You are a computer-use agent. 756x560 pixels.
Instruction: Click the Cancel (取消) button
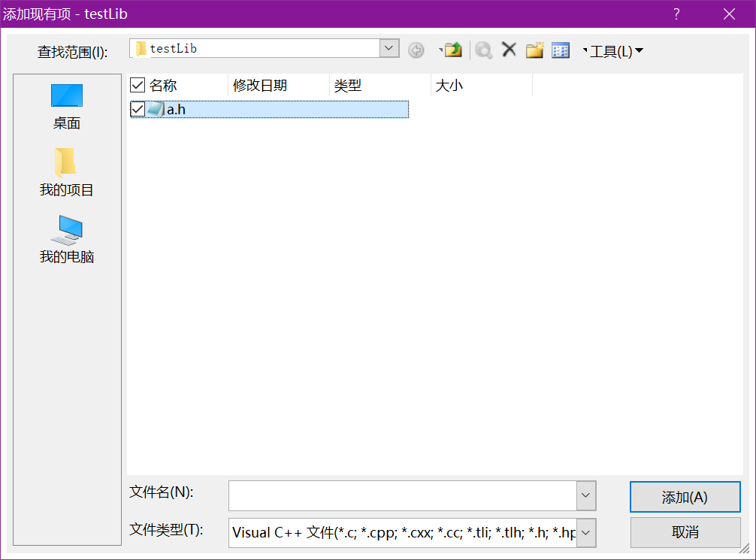[685, 532]
